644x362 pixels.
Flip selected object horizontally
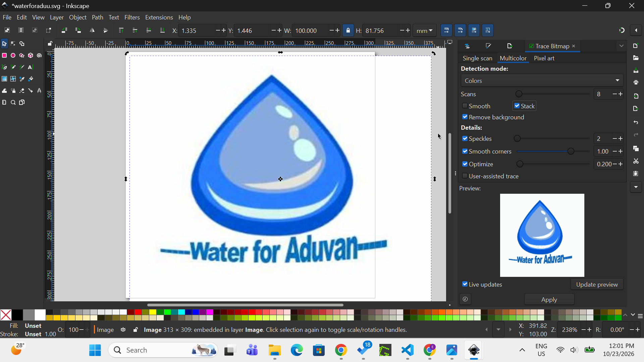click(x=92, y=31)
